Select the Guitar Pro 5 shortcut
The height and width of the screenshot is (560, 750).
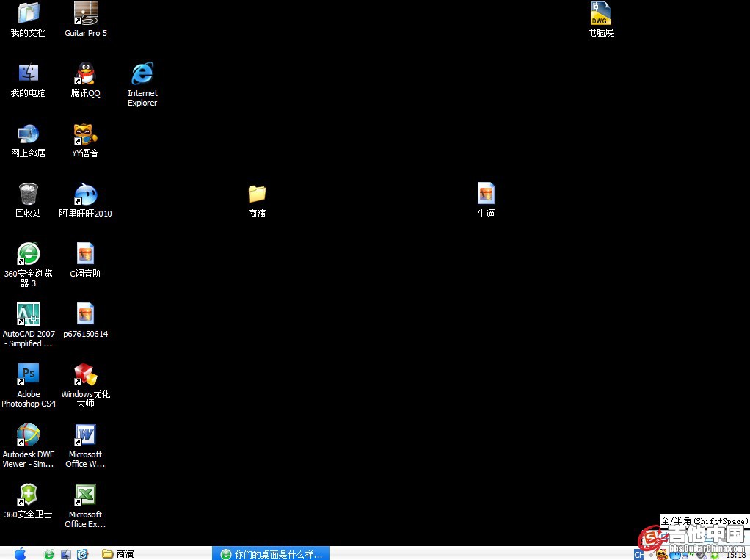[86, 20]
